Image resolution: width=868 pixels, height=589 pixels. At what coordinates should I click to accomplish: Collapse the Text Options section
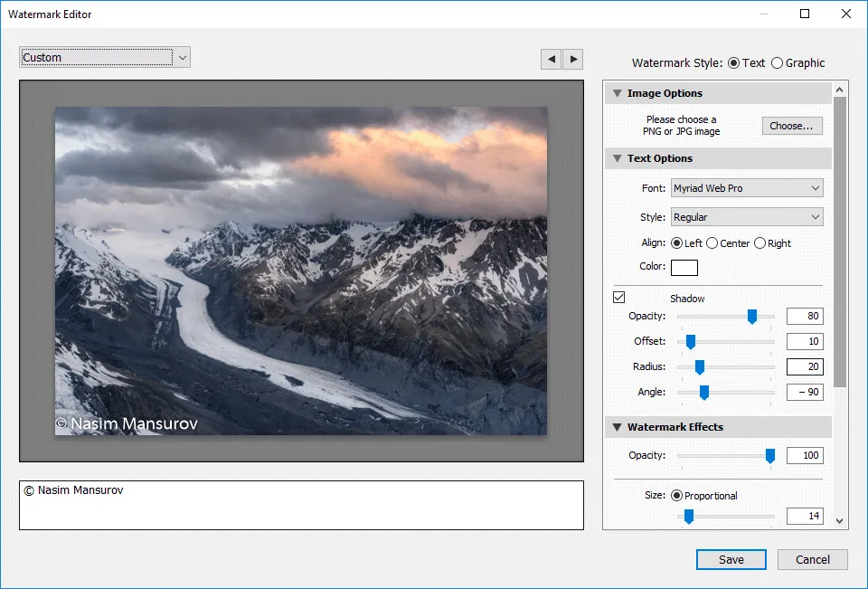(617, 158)
